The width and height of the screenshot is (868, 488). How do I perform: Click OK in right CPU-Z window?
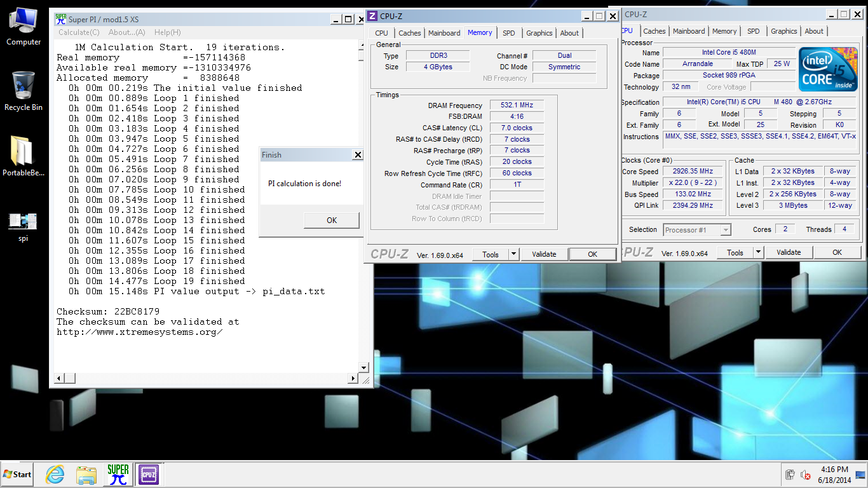[837, 253]
